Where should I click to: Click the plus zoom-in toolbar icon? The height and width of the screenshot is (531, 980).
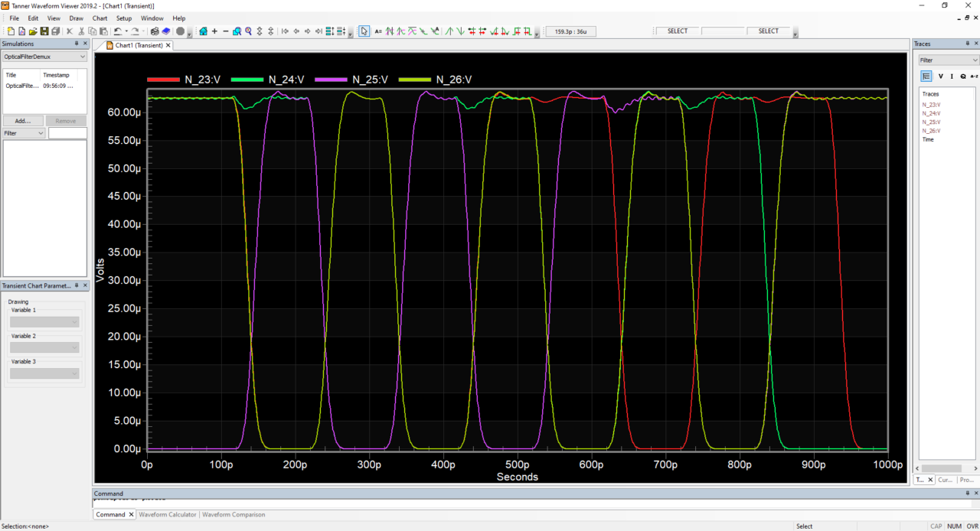point(214,31)
